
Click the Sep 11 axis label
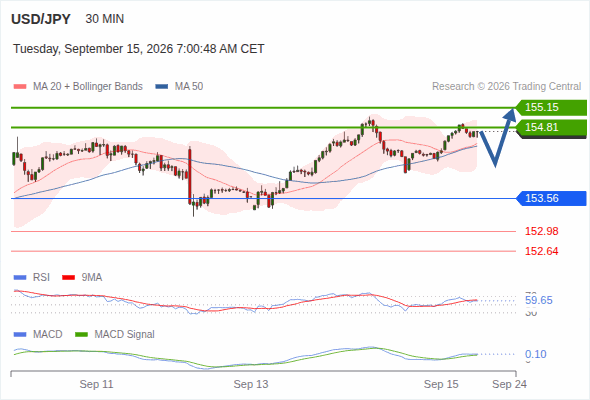click(96, 384)
